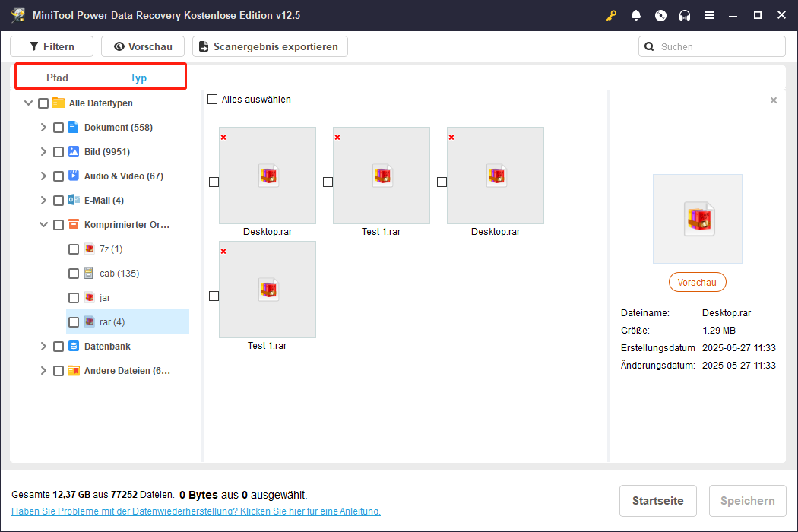Click the Dokument category file icon
Image resolution: width=798 pixels, height=532 pixels.
point(73,127)
